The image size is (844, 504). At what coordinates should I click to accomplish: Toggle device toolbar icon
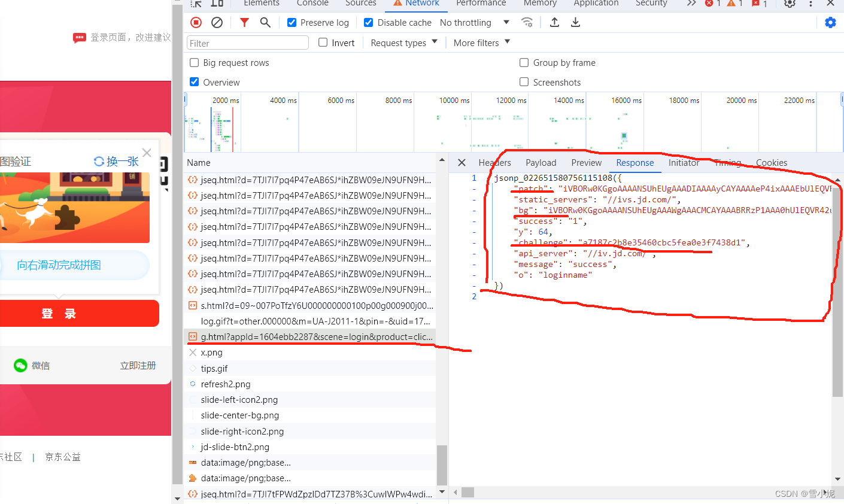(217, 3)
